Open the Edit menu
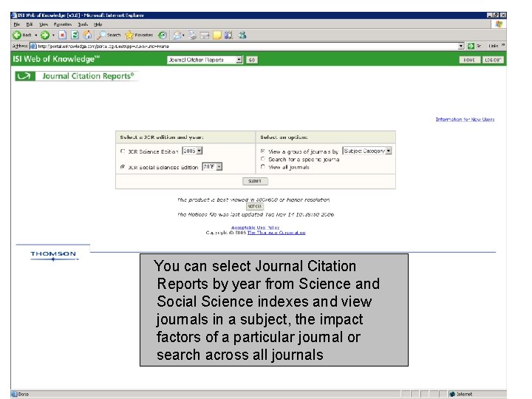Image resolution: width=532 pixels, height=399 pixels. point(30,24)
